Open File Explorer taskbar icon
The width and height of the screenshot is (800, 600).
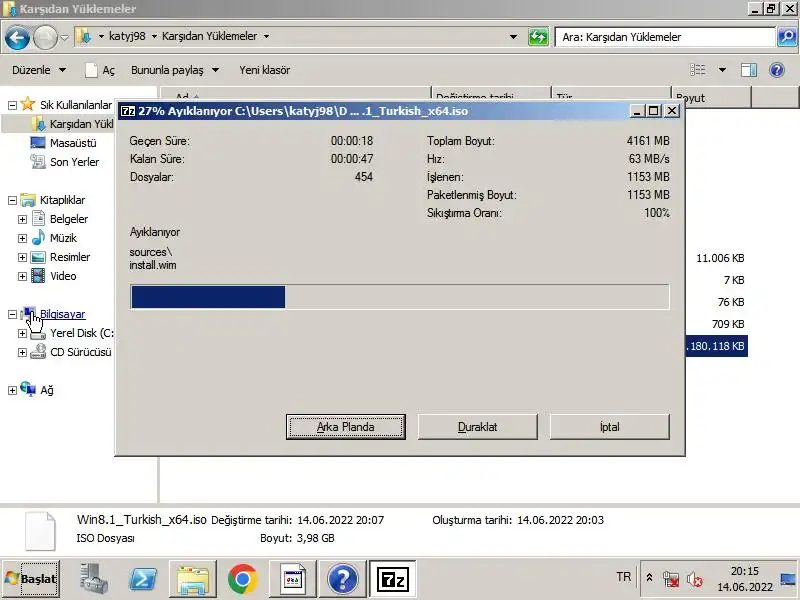(x=193, y=579)
